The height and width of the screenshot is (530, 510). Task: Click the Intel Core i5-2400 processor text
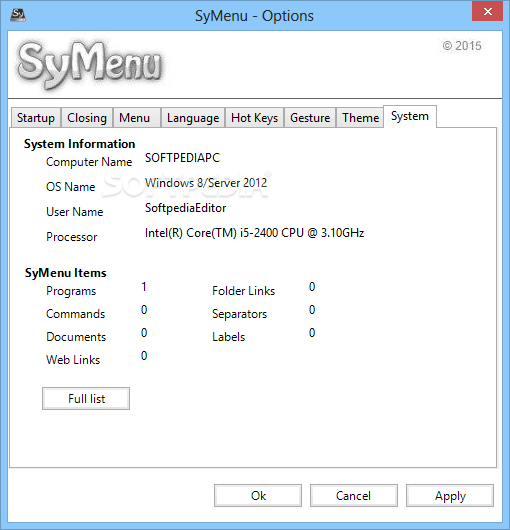click(254, 233)
